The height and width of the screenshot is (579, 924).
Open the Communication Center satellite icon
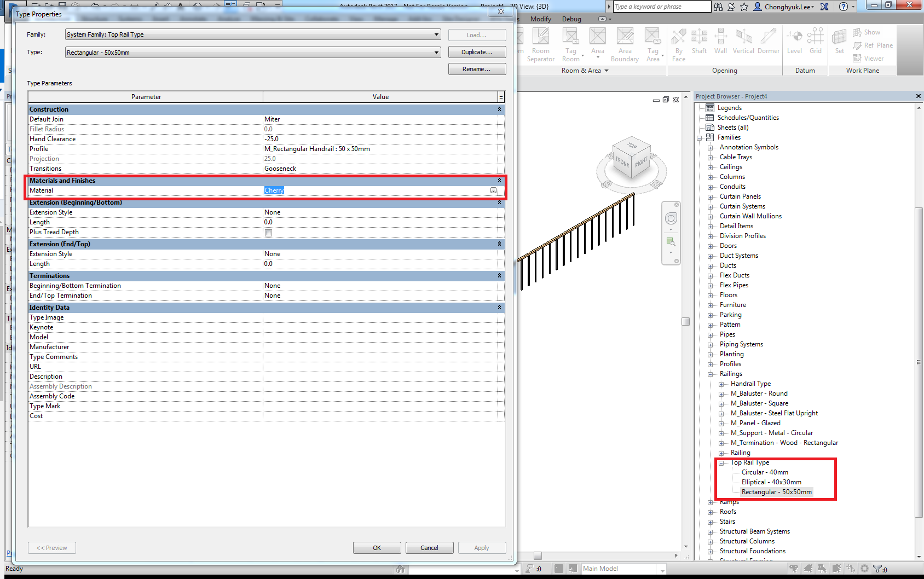click(x=731, y=7)
